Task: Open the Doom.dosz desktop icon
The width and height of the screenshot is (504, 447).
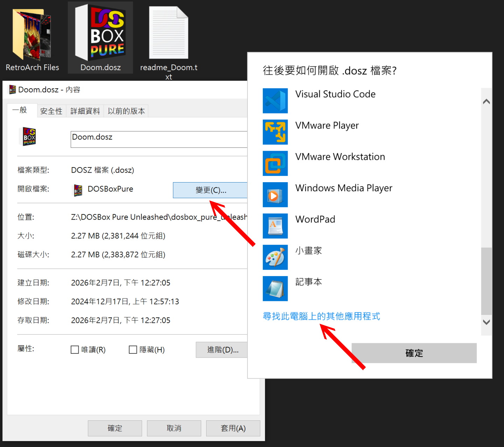Action: pos(100,33)
